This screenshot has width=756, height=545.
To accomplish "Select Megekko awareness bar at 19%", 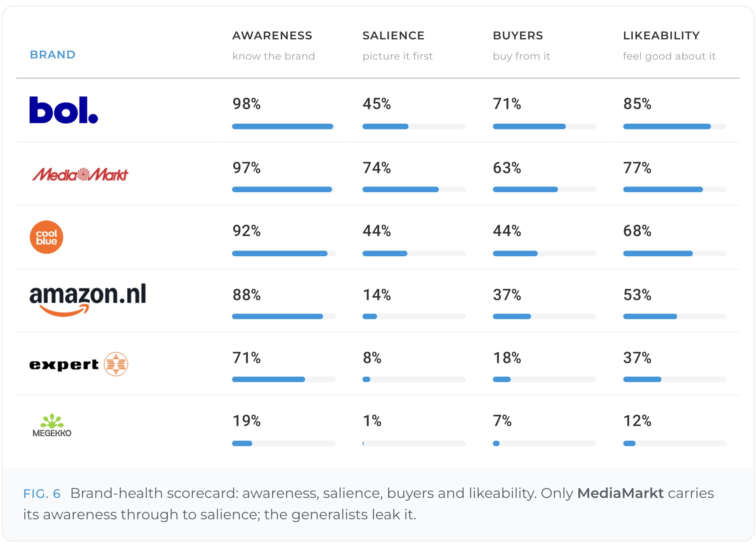I will pos(283,443).
